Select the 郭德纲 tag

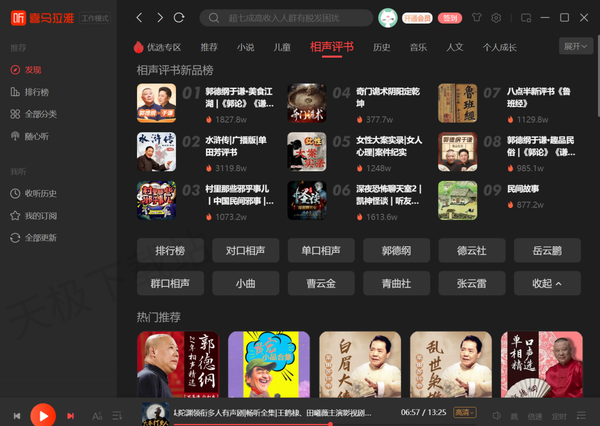click(x=396, y=250)
